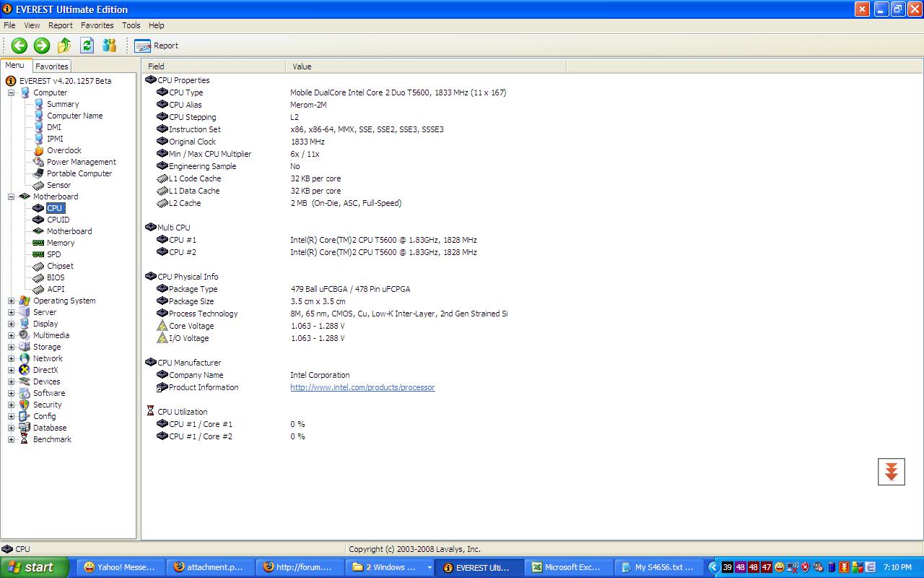924x578 pixels.
Task: Click the green Back arrow toolbar icon
Action: tap(19, 46)
